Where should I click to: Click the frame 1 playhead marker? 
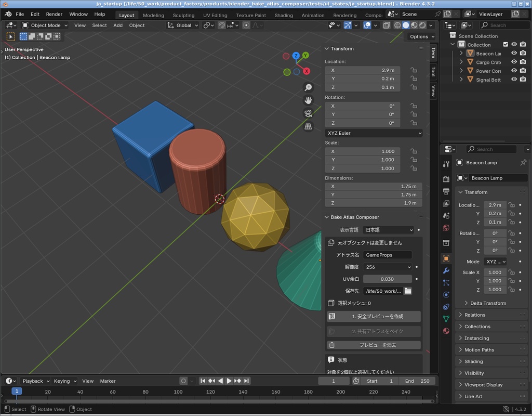16,391
